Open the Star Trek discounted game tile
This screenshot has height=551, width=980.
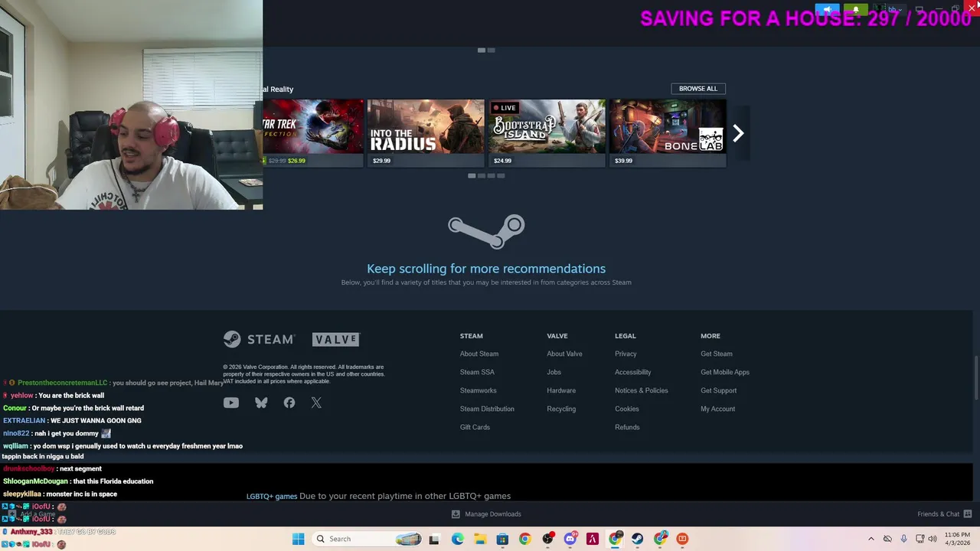point(313,133)
